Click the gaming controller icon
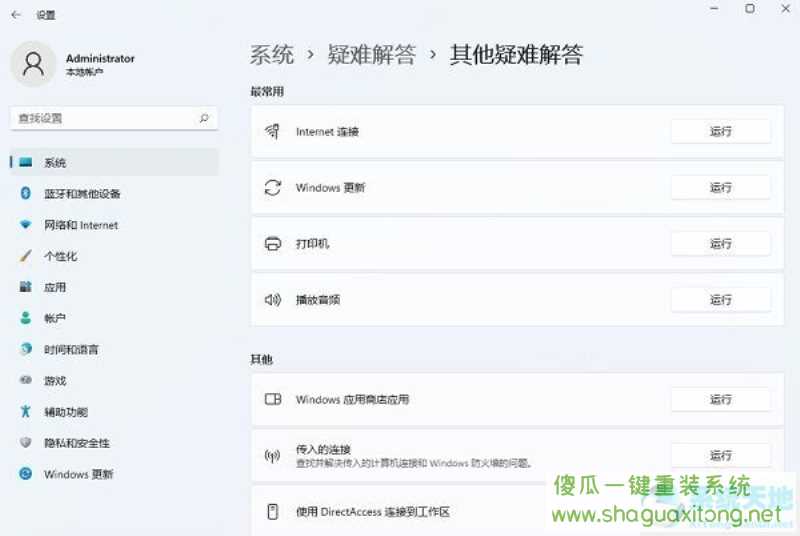This screenshot has height=536, width=800. click(26, 380)
